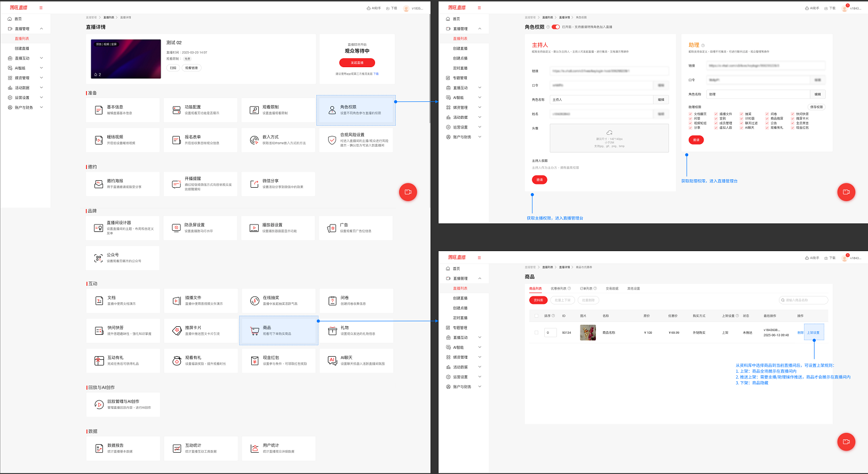Screen dimensions: 868x474
Task: Click the 回放管理与AI创作 card icon
Action: (99, 405)
